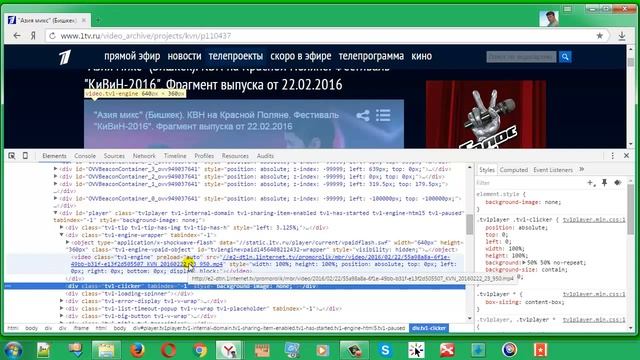The image size is (640, 360).
Task: Open Firefox from the taskbar
Action: pos(137,350)
